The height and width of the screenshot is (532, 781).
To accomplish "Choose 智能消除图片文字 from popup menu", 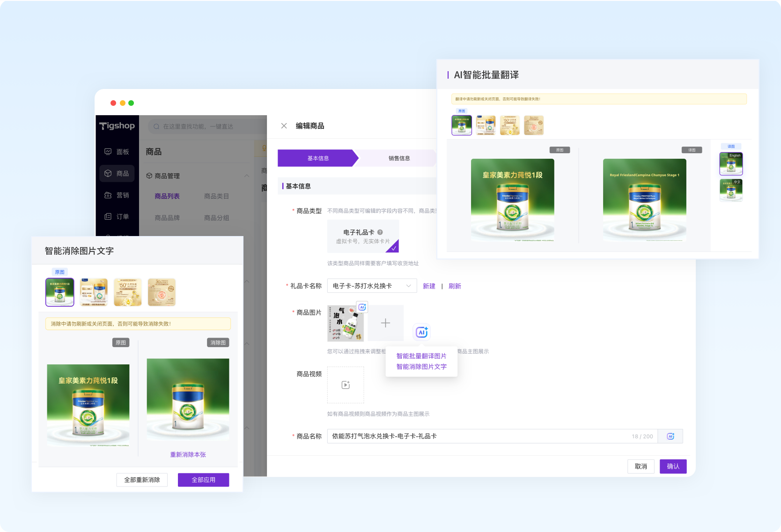I will pos(421,367).
